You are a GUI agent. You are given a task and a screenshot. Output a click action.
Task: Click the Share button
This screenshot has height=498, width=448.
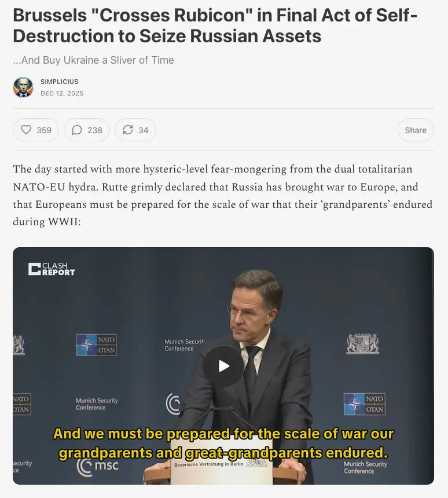pyautogui.click(x=415, y=130)
